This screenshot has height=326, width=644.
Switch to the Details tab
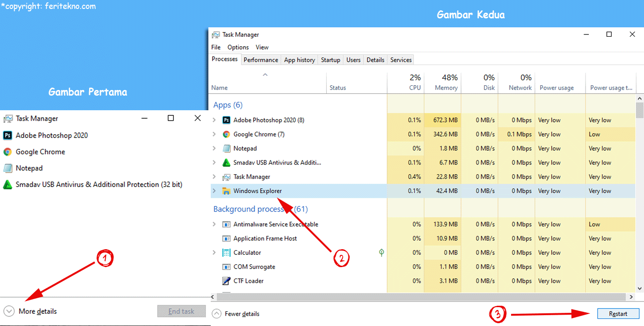click(x=375, y=60)
